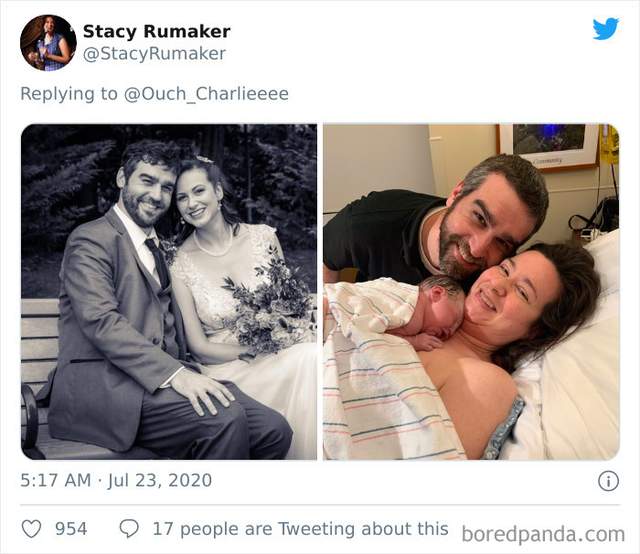The image size is (640, 554).
Task: Click the "Replying to" label text
Action: (70, 94)
